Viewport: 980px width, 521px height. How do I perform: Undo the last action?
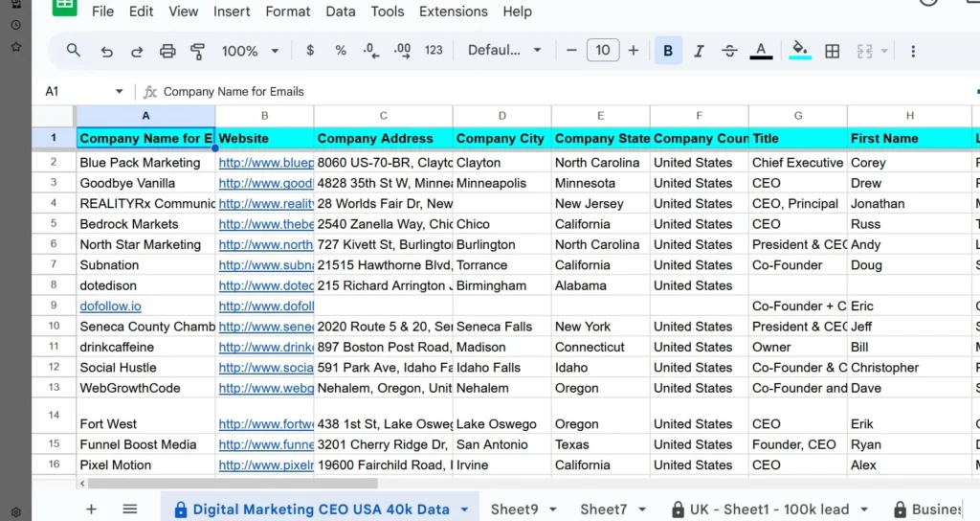pos(107,52)
